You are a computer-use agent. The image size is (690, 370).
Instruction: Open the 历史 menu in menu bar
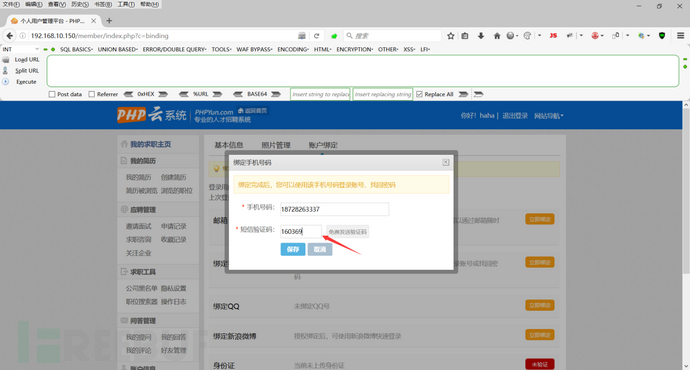point(80,4)
